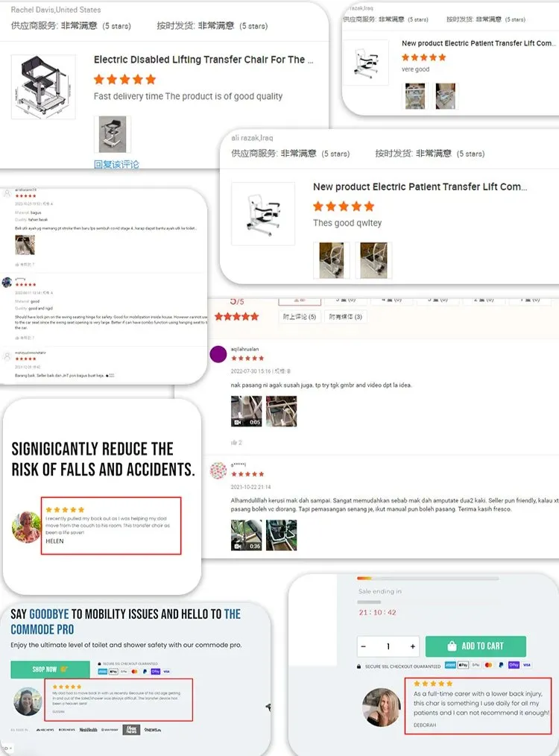This screenshot has height=756, width=559.
Task: Click the 回复该评论 reply link
Action: tap(116, 165)
